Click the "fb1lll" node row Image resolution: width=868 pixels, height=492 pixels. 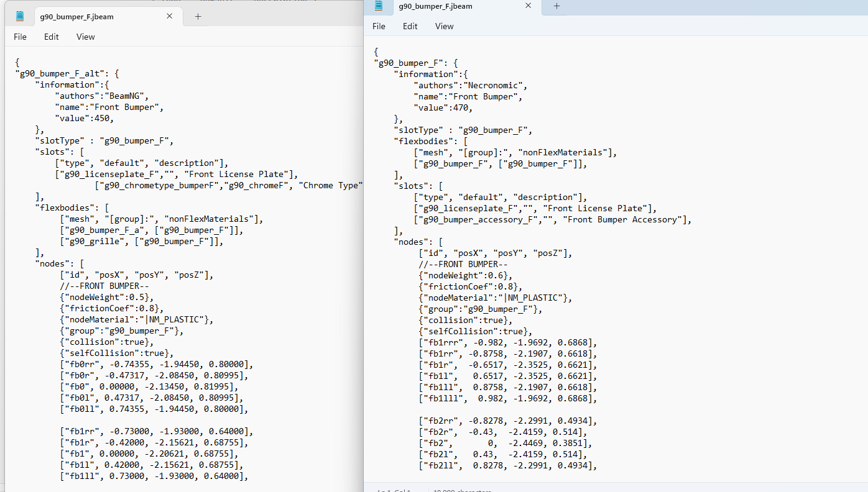pos(508,398)
